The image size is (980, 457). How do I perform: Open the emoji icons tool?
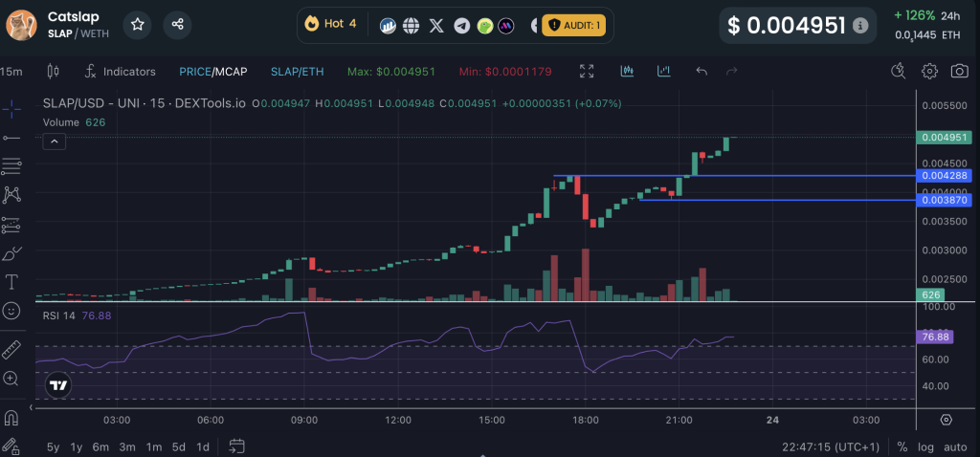[11, 311]
